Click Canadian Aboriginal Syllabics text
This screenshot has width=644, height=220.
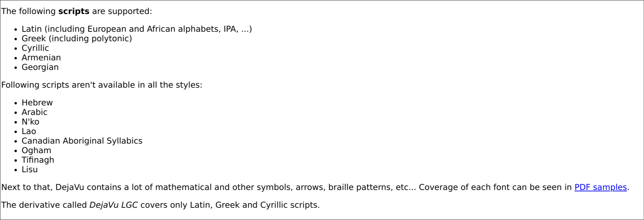click(x=82, y=141)
